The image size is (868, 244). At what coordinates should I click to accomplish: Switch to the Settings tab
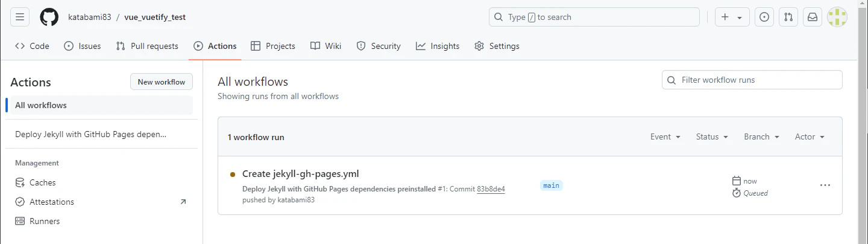click(497, 46)
